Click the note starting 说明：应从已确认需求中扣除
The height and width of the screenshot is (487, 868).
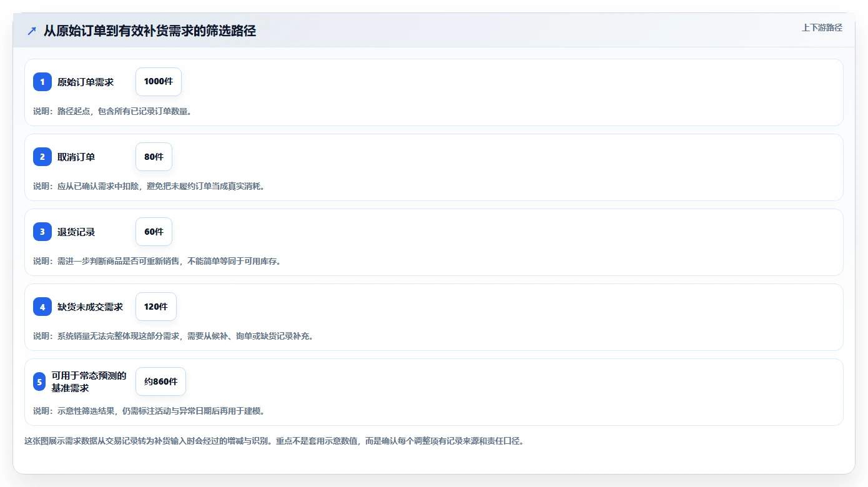coord(149,186)
